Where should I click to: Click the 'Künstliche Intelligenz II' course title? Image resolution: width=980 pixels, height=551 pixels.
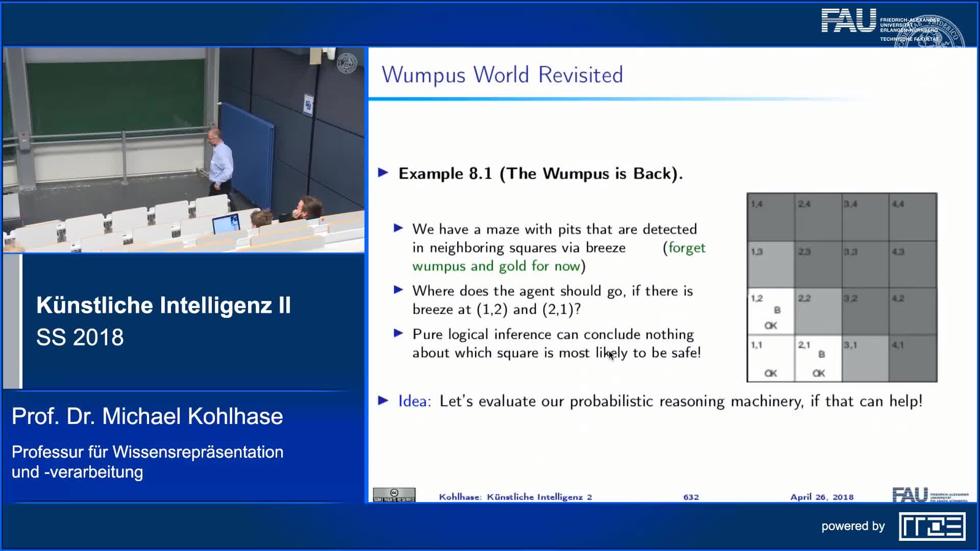(163, 305)
